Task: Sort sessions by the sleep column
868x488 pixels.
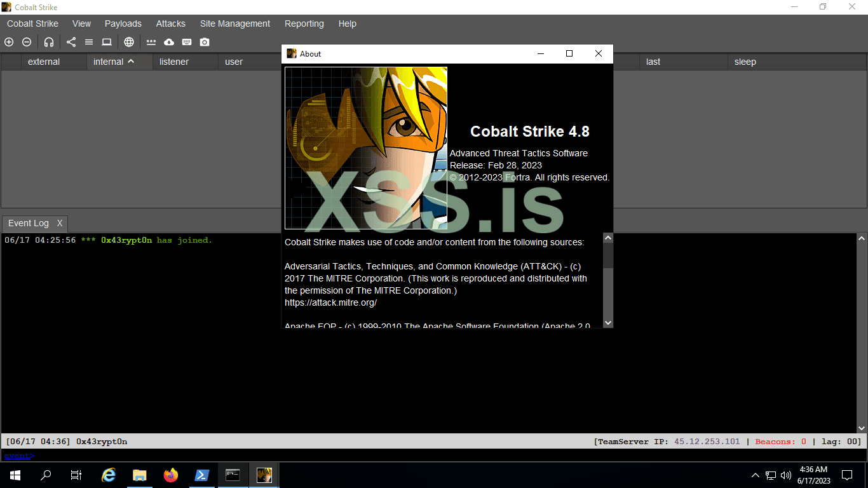Action: (797, 62)
